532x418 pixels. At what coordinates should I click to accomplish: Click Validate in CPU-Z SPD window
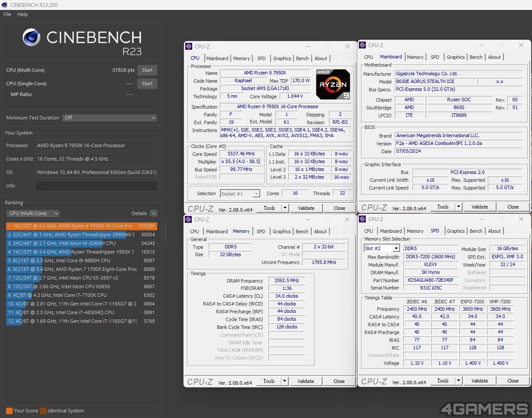(x=480, y=381)
